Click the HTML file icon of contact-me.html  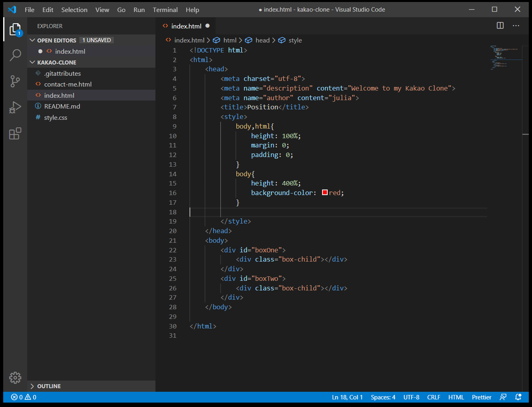coord(38,84)
